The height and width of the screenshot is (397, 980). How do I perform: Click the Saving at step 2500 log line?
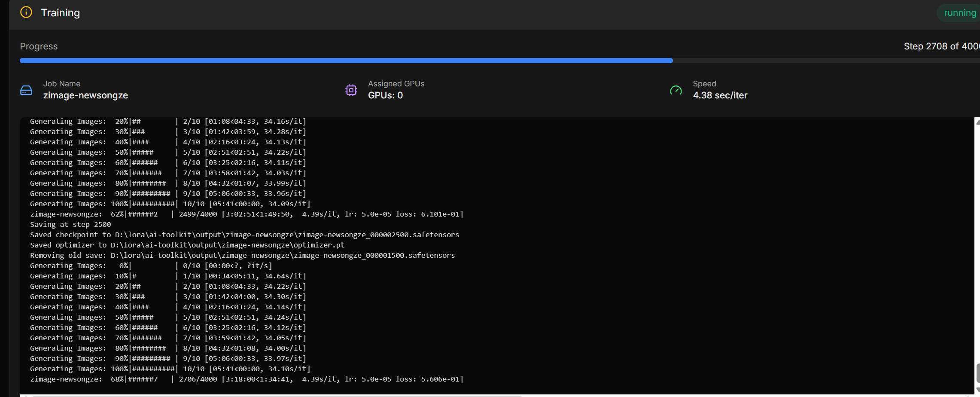coord(70,225)
